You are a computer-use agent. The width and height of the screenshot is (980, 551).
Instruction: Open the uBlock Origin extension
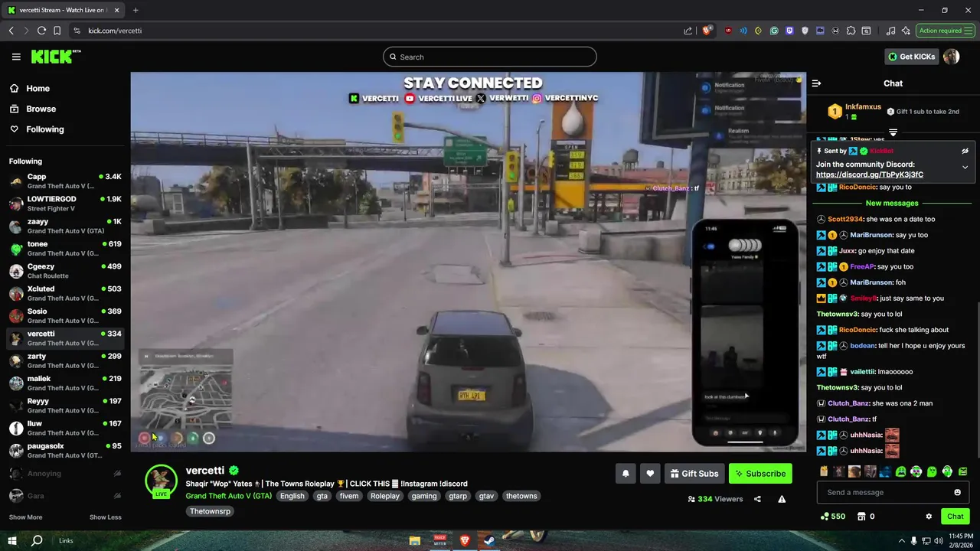click(x=728, y=31)
